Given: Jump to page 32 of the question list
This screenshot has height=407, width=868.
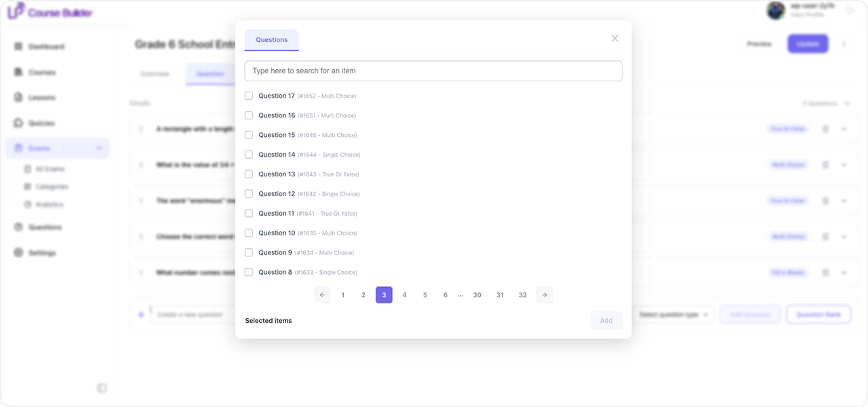Looking at the screenshot, I should [523, 295].
